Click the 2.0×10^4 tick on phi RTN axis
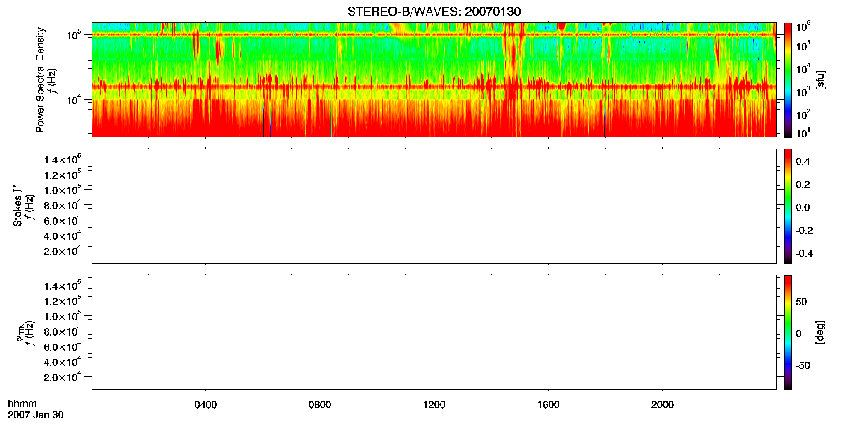This screenshot has height=447, width=868. [x=63, y=377]
